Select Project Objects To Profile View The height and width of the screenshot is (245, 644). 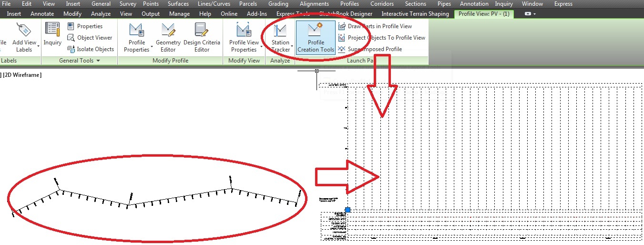[x=381, y=38]
